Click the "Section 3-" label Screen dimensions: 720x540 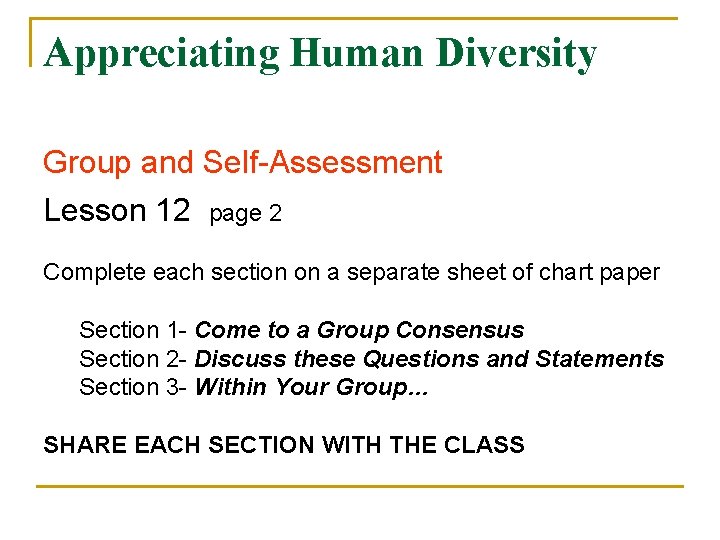point(133,387)
